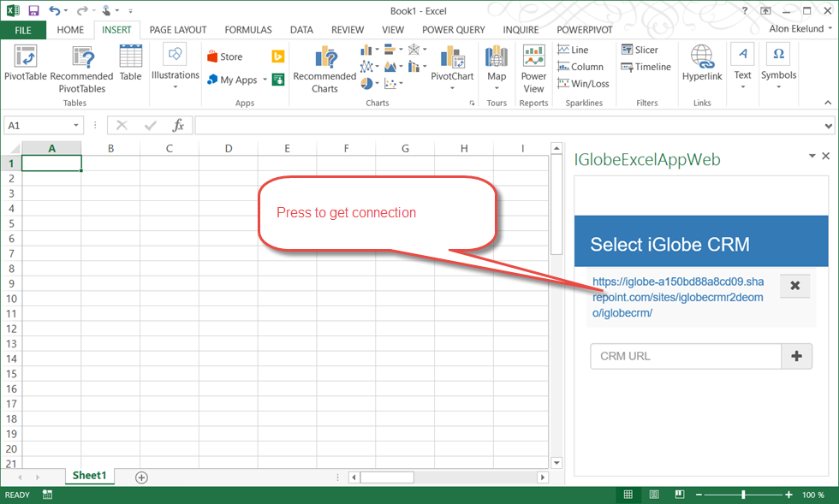Switch to the POWER QUERY tab

pyautogui.click(x=453, y=30)
